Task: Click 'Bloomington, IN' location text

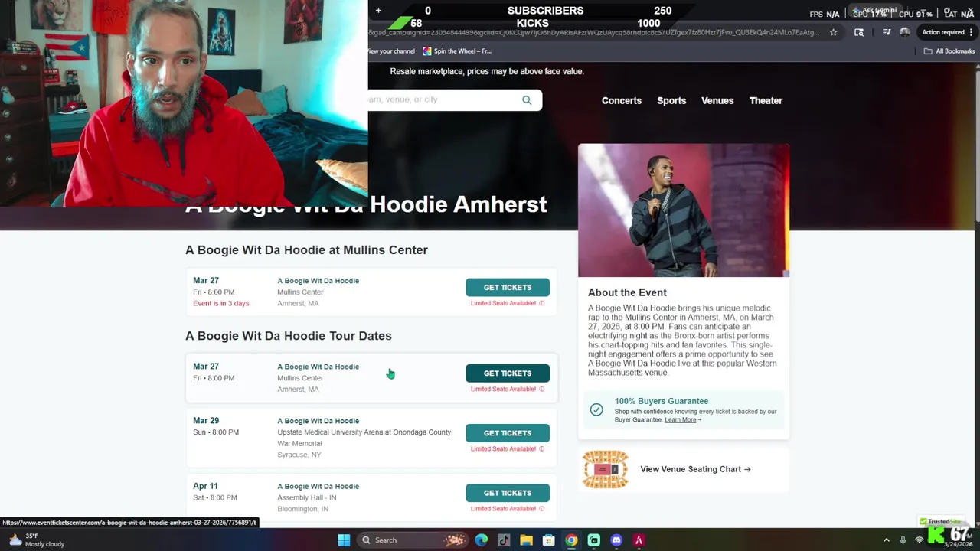Action: [x=302, y=509]
